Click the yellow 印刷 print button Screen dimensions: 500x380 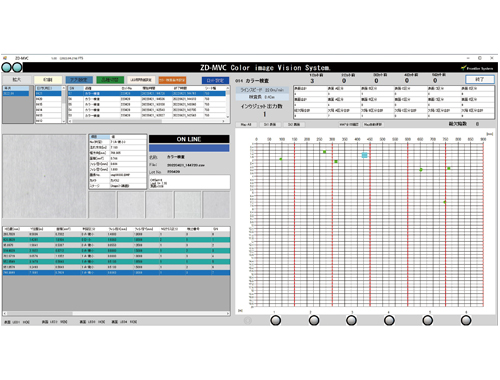tap(48, 80)
